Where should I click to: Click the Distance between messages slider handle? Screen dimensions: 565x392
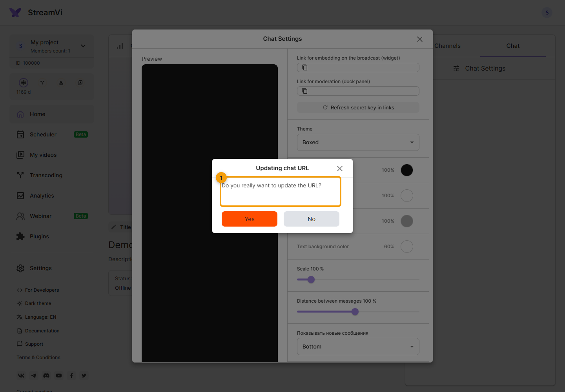pos(355,312)
